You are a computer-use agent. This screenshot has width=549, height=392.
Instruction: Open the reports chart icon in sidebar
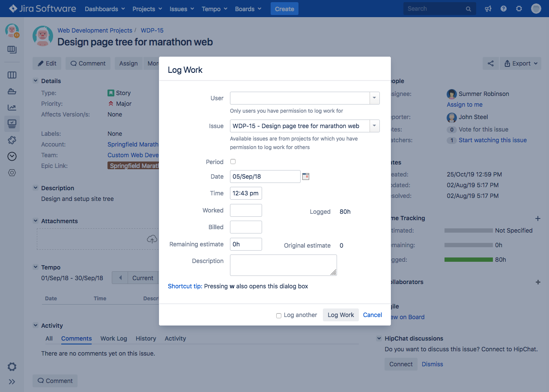(x=12, y=108)
